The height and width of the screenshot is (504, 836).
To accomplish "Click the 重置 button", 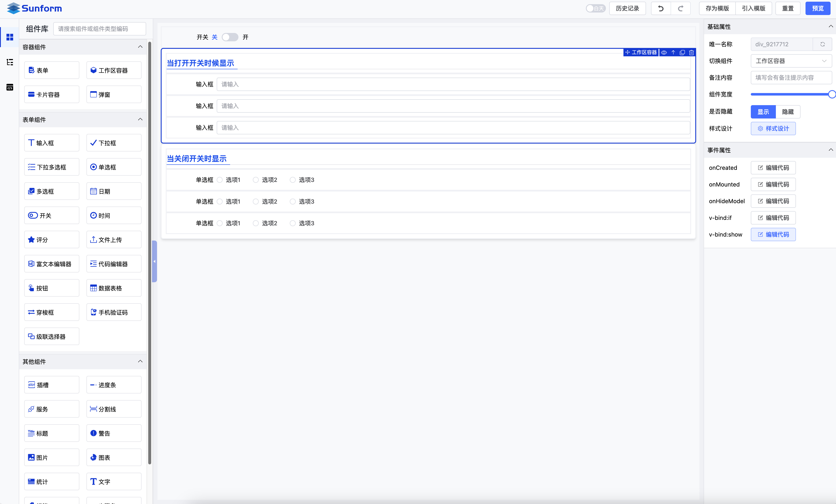I will point(788,9).
